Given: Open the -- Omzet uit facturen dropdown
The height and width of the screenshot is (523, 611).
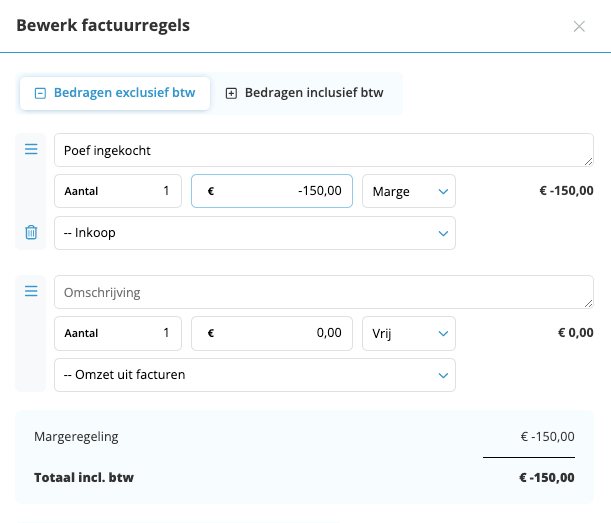Looking at the screenshot, I should coord(255,375).
